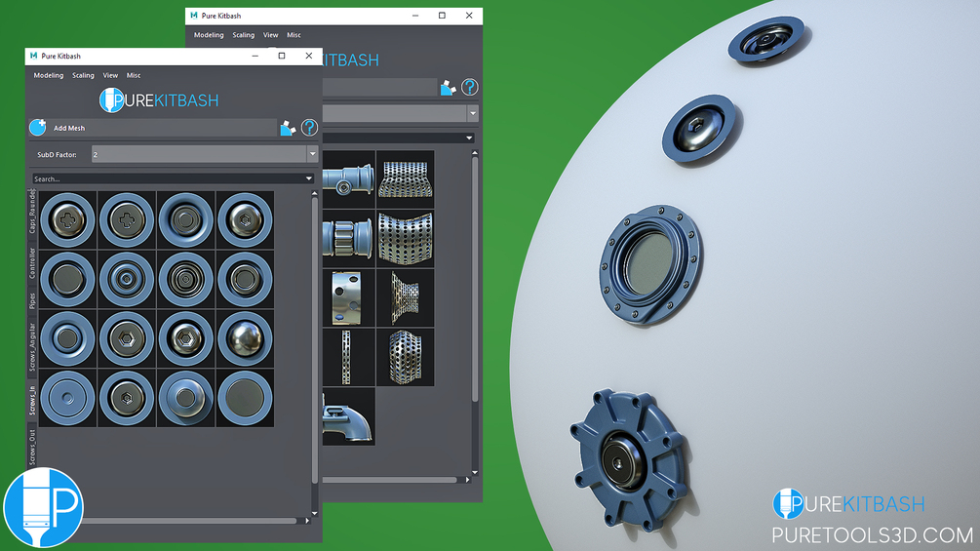Pick the recessed button screw ending second row

click(x=245, y=279)
